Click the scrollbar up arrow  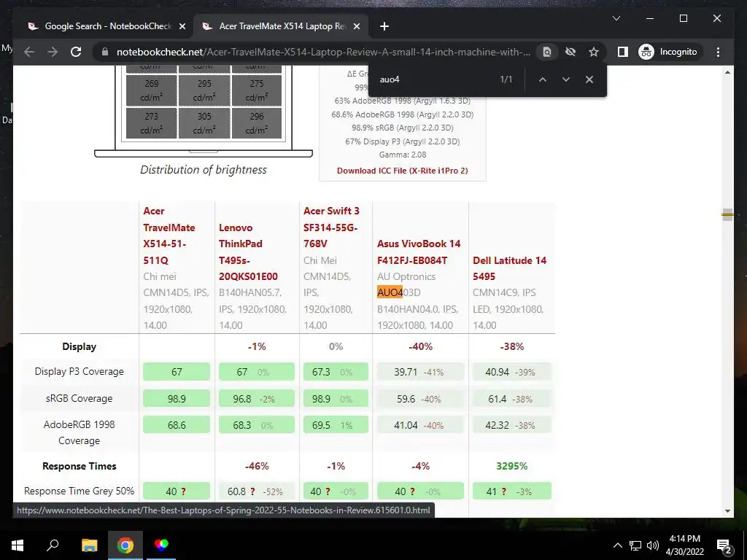coord(727,72)
